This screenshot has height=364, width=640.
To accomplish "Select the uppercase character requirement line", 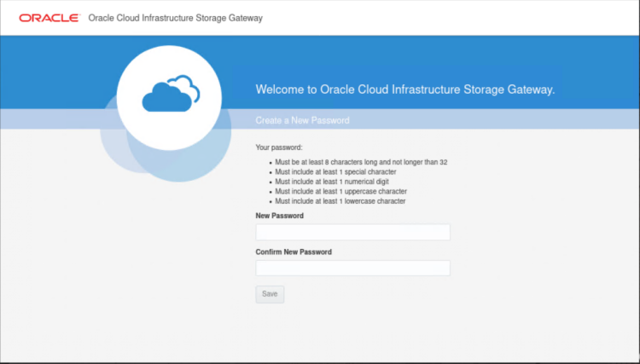I will pos(340,192).
